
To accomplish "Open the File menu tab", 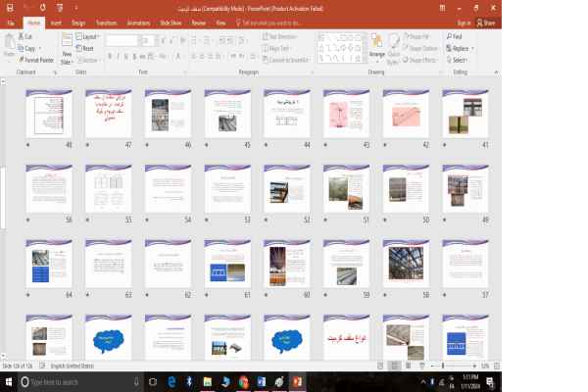I will point(11,21).
